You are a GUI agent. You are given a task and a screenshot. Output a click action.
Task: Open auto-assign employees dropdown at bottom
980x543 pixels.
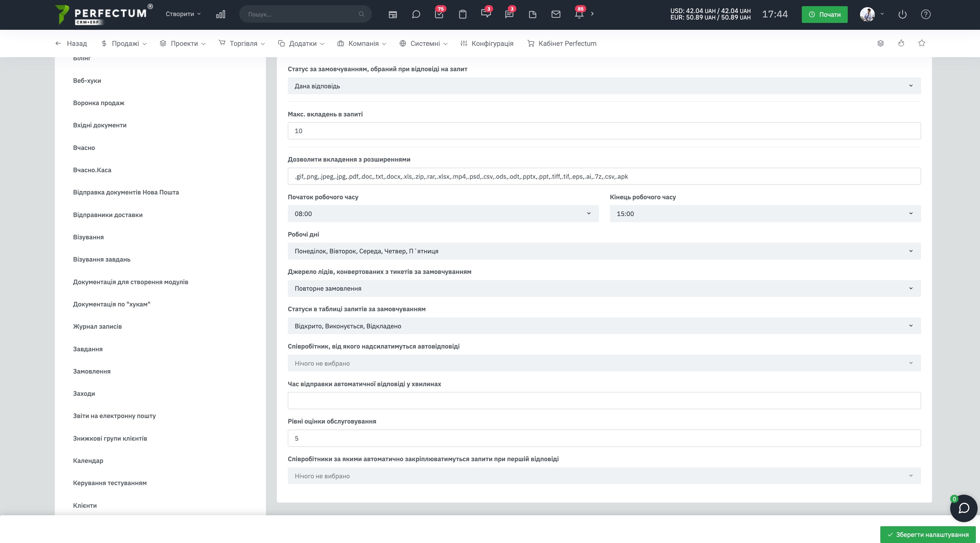(604, 476)
